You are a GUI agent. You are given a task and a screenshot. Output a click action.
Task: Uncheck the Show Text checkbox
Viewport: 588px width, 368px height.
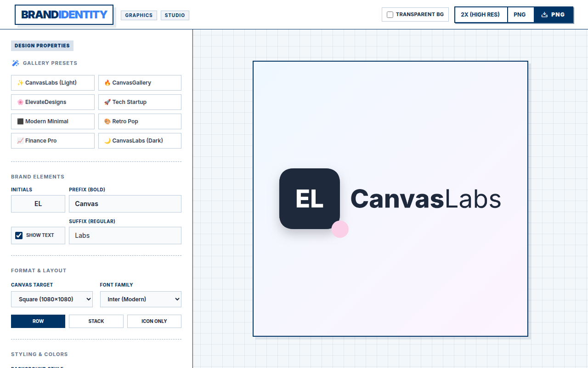pyautogui.click(x=19, y=236)
